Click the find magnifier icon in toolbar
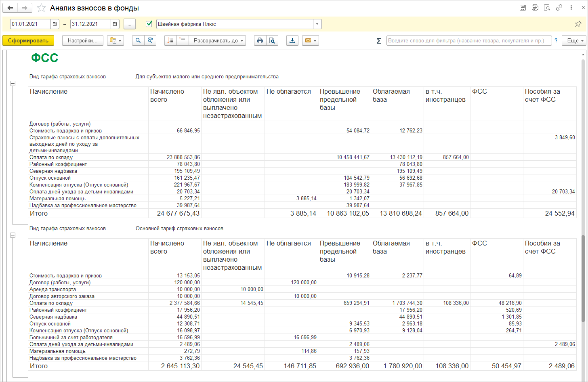This screenshot has width=588, height=382. 138,40
